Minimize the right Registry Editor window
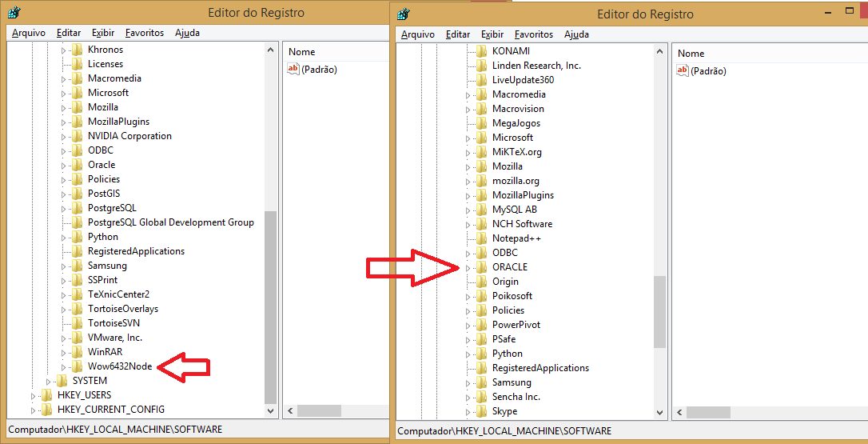Image resolution: width=868 pixels, height=444 pixels. point(830,12)
